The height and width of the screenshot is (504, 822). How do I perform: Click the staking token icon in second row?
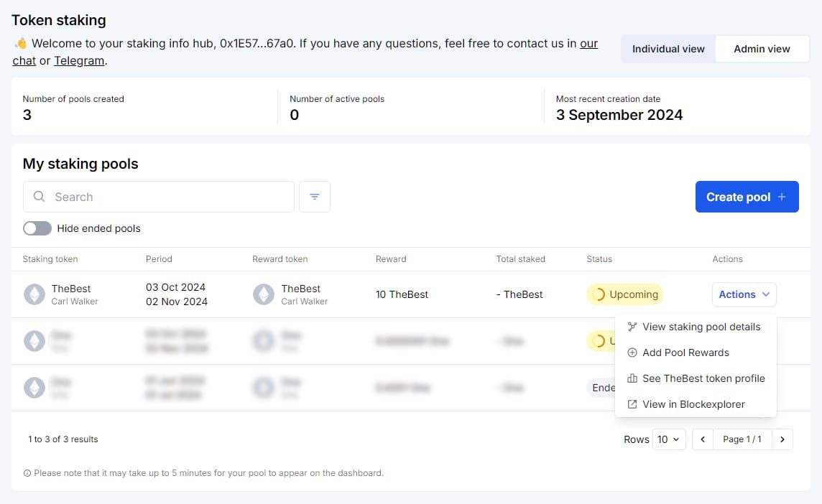pos(34,341)
